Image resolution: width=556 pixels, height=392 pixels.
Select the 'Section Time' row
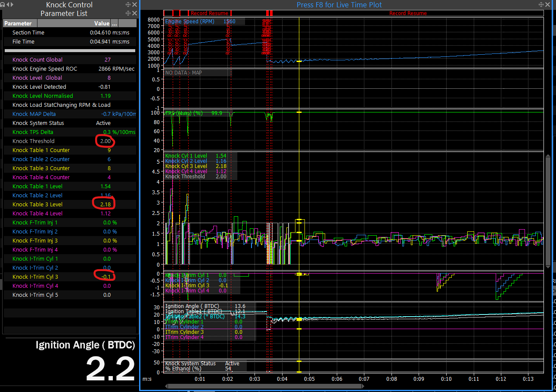70,33
